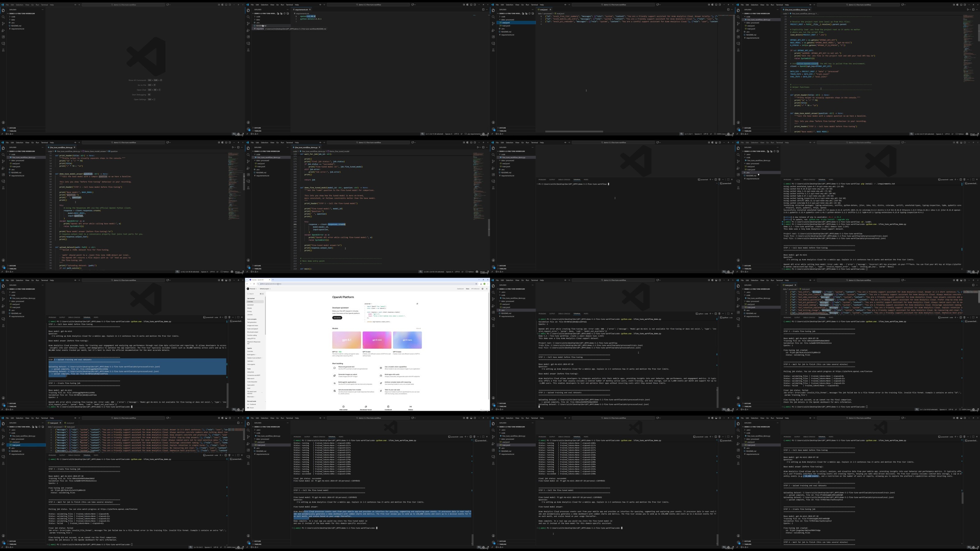Click Explorer icon in the requirements.txt tab window
Viewport: 980px width, 551px height.
click(248, 10)
